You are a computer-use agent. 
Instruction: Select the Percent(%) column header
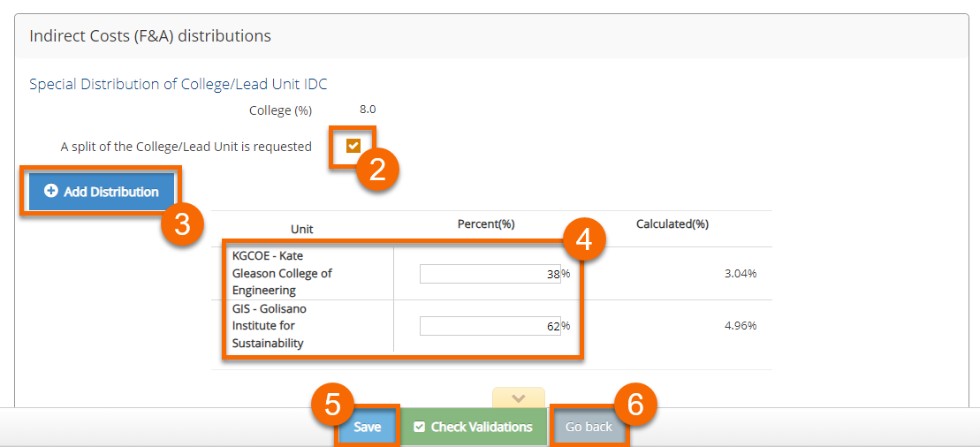click(486, 224)
